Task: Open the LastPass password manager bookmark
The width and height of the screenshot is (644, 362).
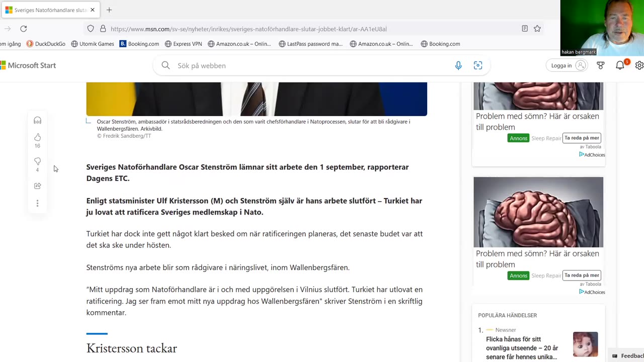Action: (x=310, y=44)
